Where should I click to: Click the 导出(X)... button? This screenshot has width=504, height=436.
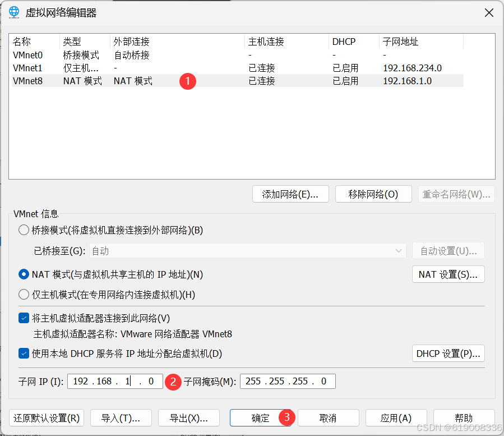point(189,418)
